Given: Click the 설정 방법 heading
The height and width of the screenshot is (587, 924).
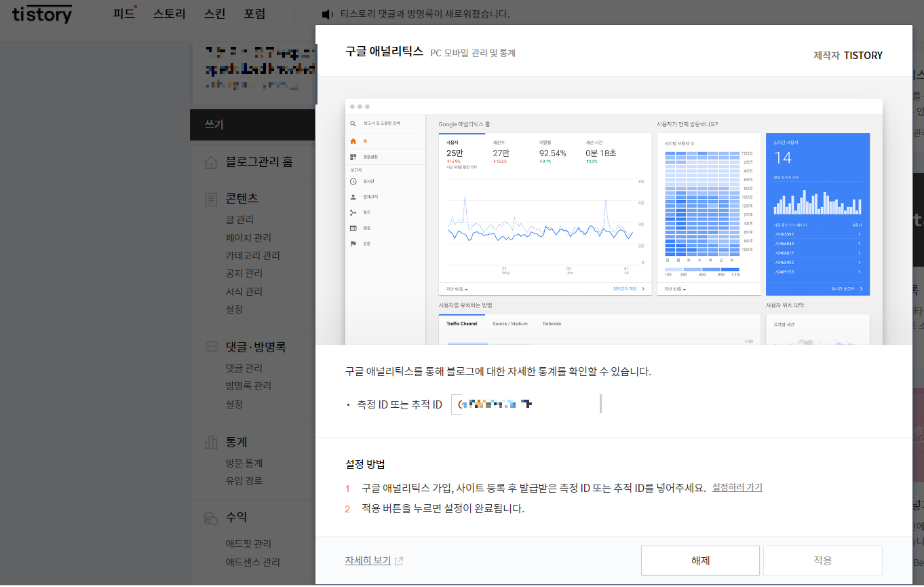Looking at the screenshot, I should [365, 465].
